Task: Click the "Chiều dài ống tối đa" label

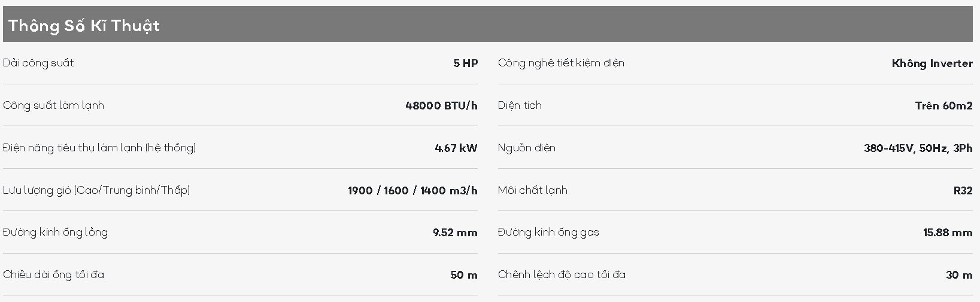Action: pyautogui.click(x=53, y=275)
